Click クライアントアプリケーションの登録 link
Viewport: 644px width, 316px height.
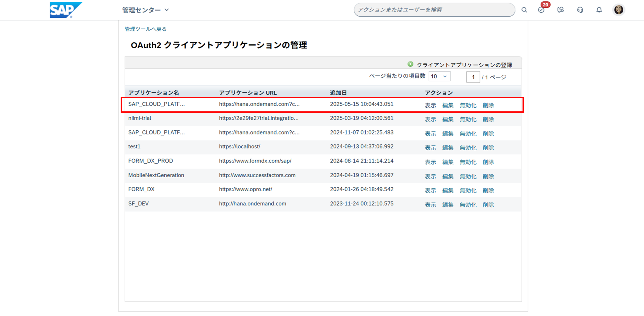point(464,65)
